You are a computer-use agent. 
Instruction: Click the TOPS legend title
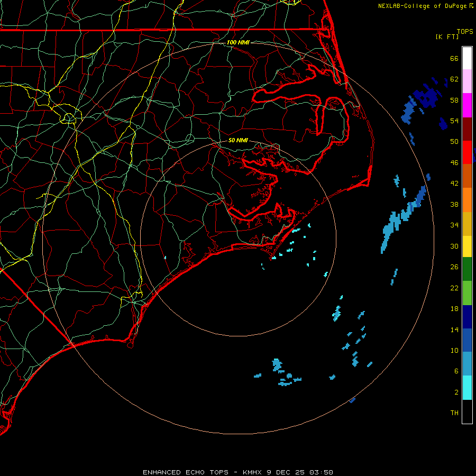pyautogui.click(x=465, y=31)
